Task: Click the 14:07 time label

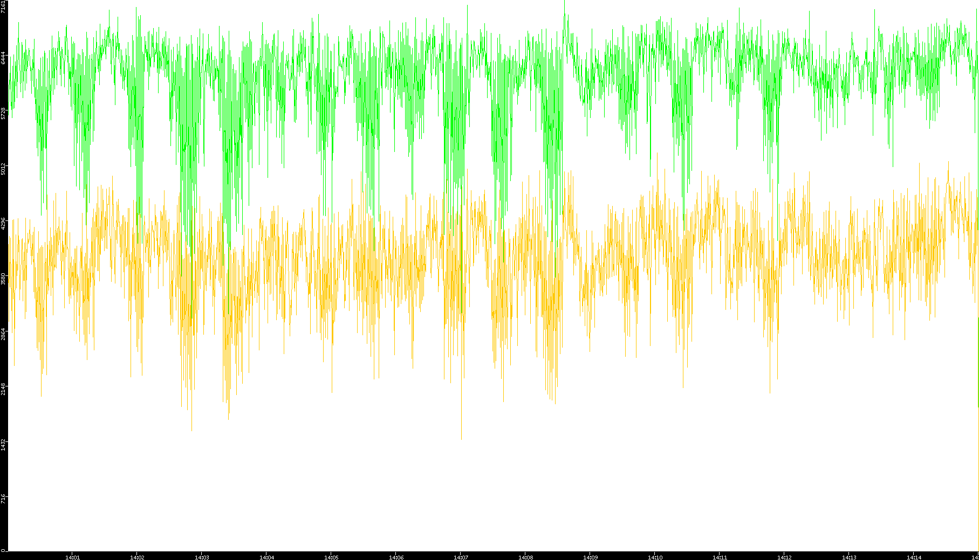Action: [x=461, y=557]
